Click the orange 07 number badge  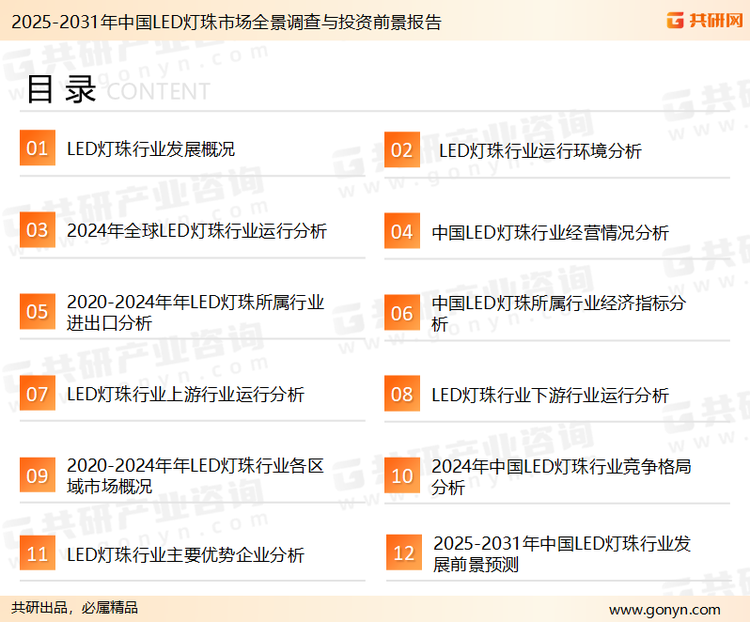(37, 393)
